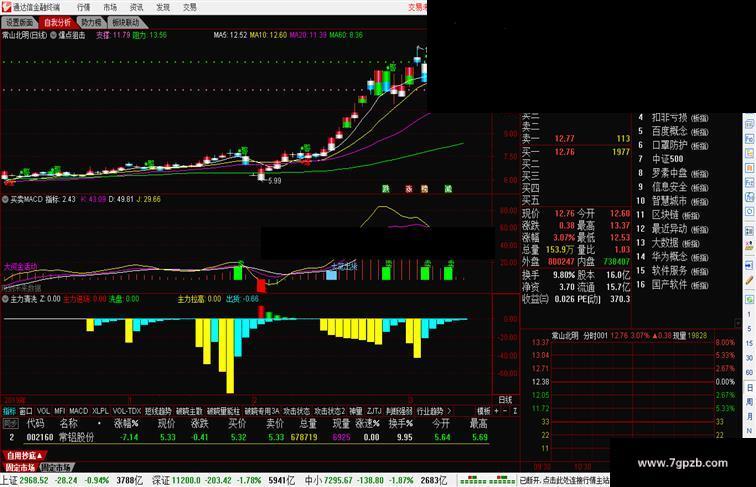Choose the XLPL indicator
Screen dimensions: 756x487
pyautogui.click(x=100, y=411)
